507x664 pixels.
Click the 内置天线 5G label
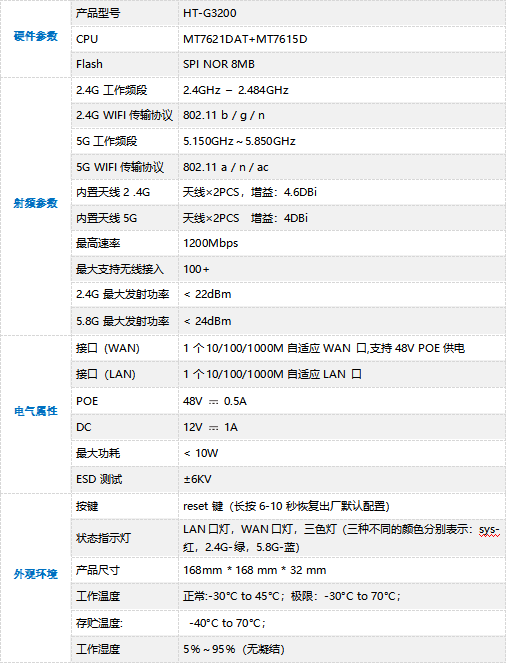click(107, 218)
